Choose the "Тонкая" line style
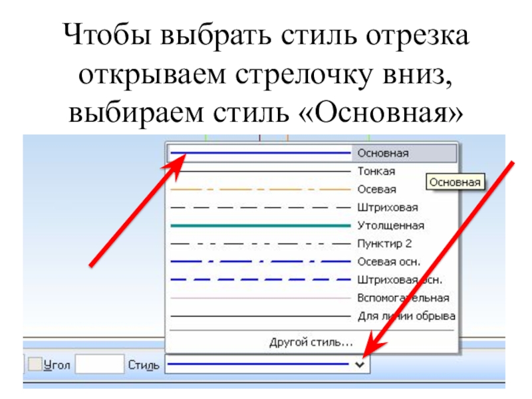Viewport: 532px width, 399px height. coord(312,172)
